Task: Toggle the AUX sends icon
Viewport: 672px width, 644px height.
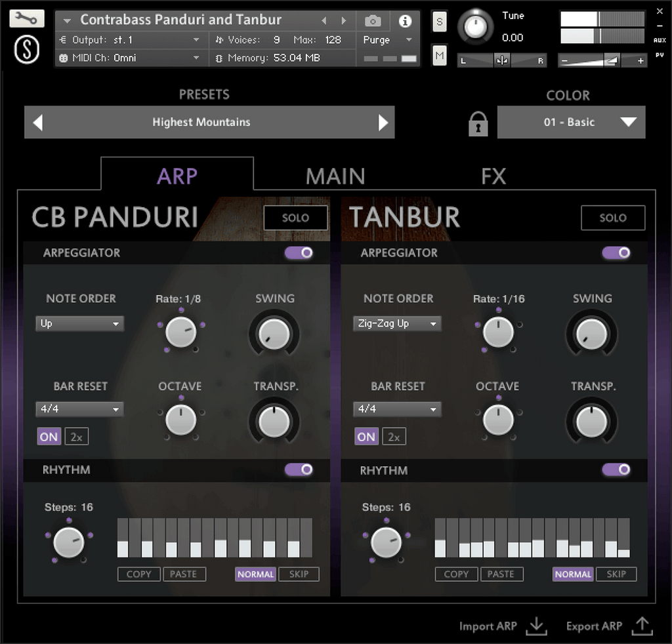Action: click(660, 40)
